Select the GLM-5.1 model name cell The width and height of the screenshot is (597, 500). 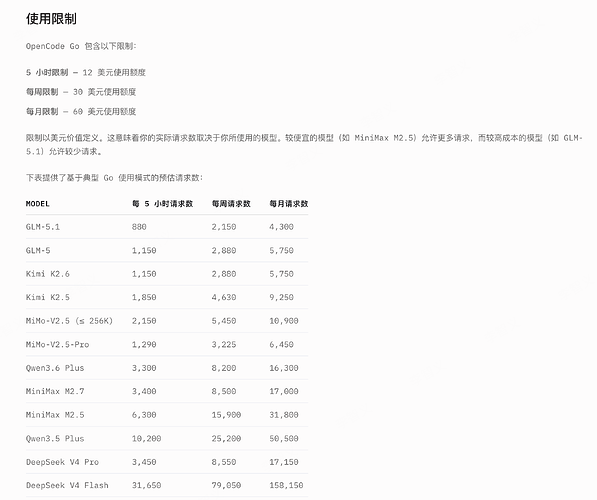coord(43,227)
